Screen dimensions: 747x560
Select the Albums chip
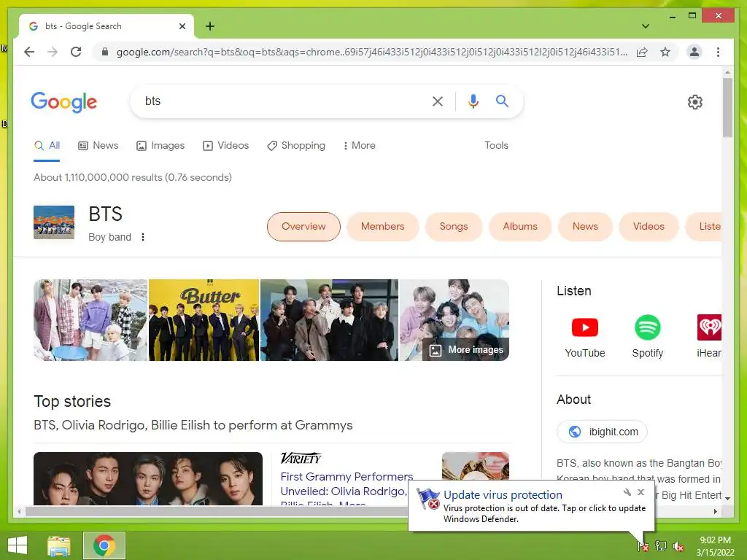point(519,227)
